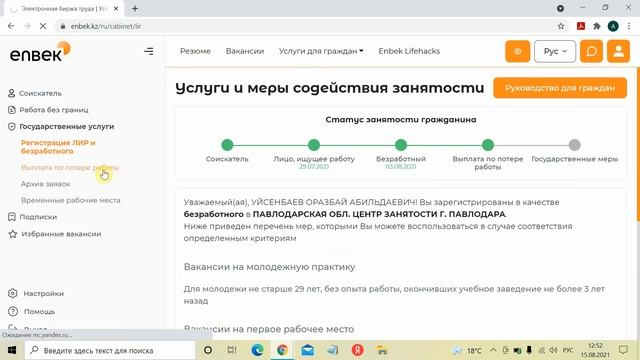Click the Работа без границ document icon
This screenshot has height=360, width=640.
pyautogui.click(x=11, y=110)
